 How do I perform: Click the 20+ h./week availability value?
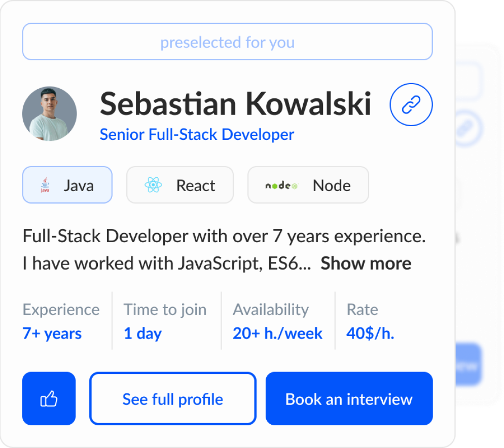point(277,333)
